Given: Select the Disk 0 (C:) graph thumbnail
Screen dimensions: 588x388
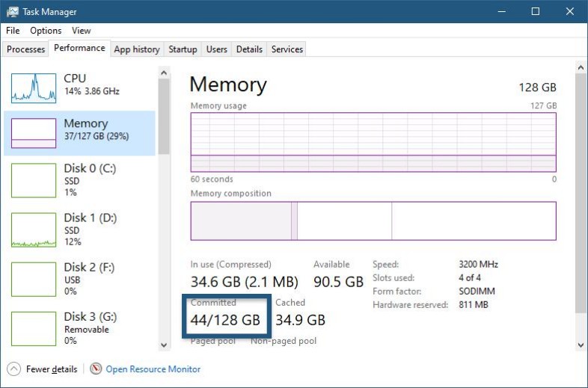Looking at the screenshot, I should click(x=34, y=180).
